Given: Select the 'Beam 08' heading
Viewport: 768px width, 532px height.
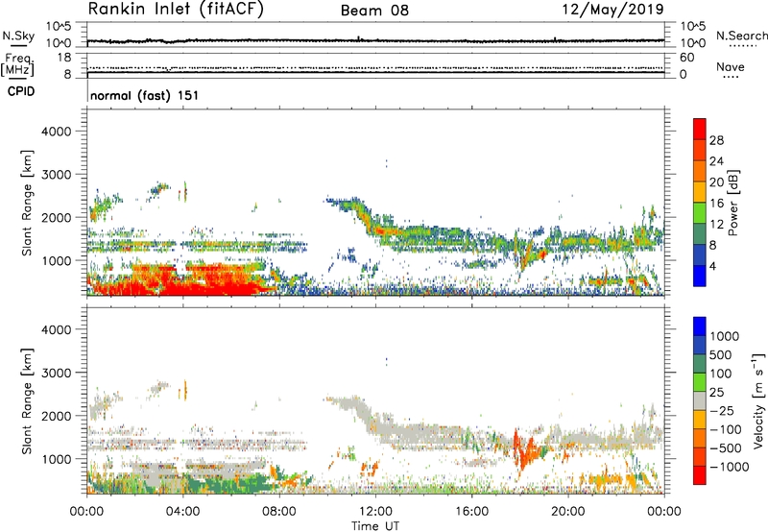Looking at the screenshot, I should coord(374,11).
